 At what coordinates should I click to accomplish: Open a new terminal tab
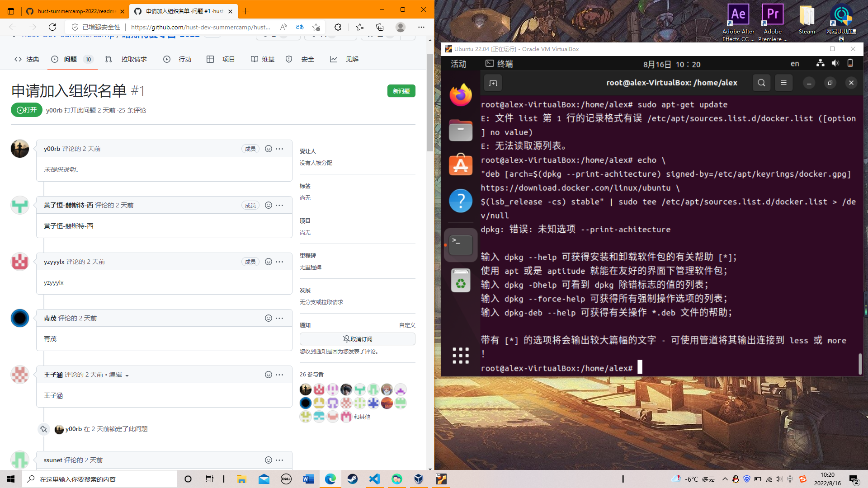[x=493, y=83]
